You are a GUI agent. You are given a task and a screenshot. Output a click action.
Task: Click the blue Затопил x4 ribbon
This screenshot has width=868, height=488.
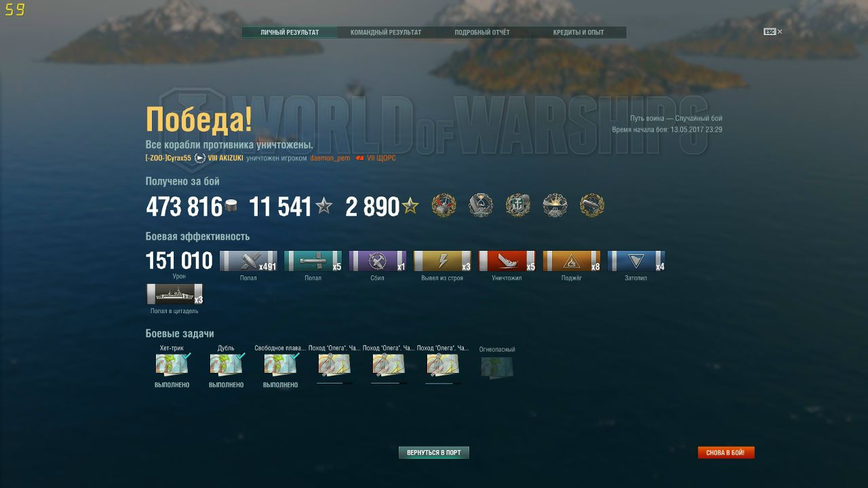click(636, 261)
